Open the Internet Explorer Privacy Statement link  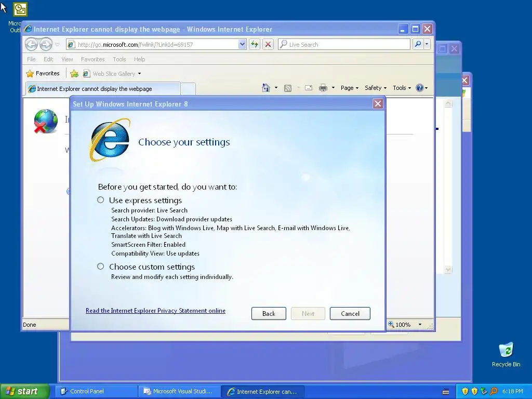click(x=155, y=311)
